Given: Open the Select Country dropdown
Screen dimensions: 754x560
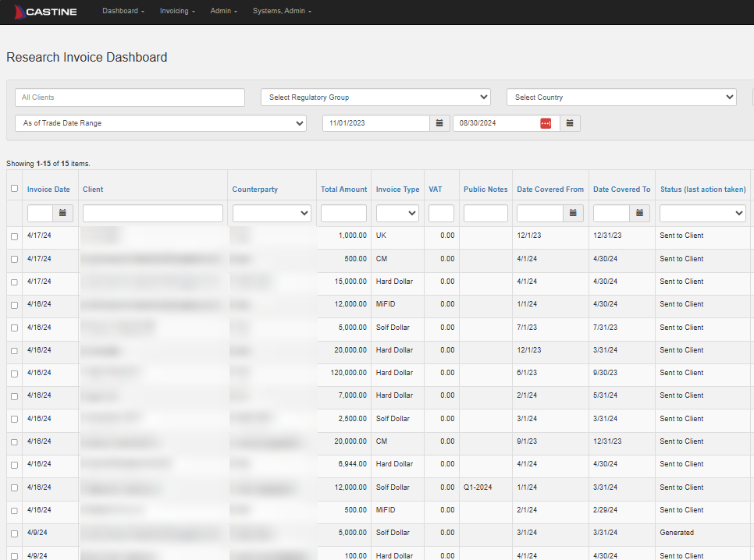Looking at the screenshot, I should (x=621, y=97).
